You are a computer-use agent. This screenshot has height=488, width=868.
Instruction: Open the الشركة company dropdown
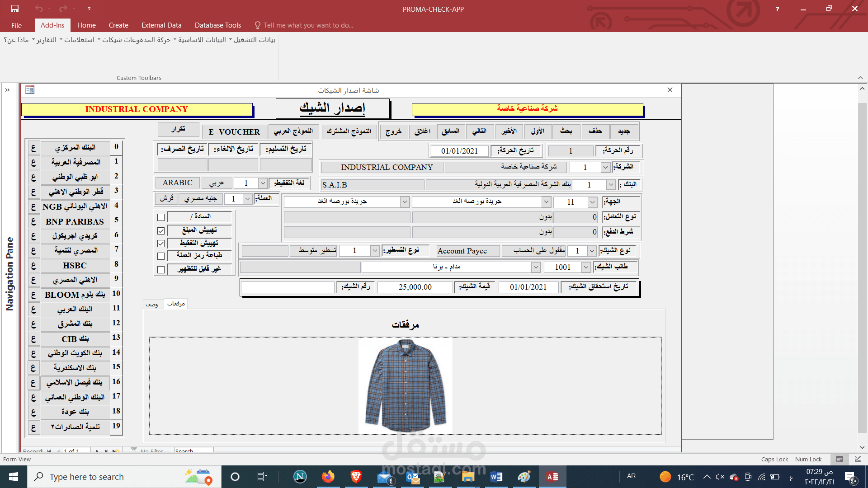click(x=605, y=167)
